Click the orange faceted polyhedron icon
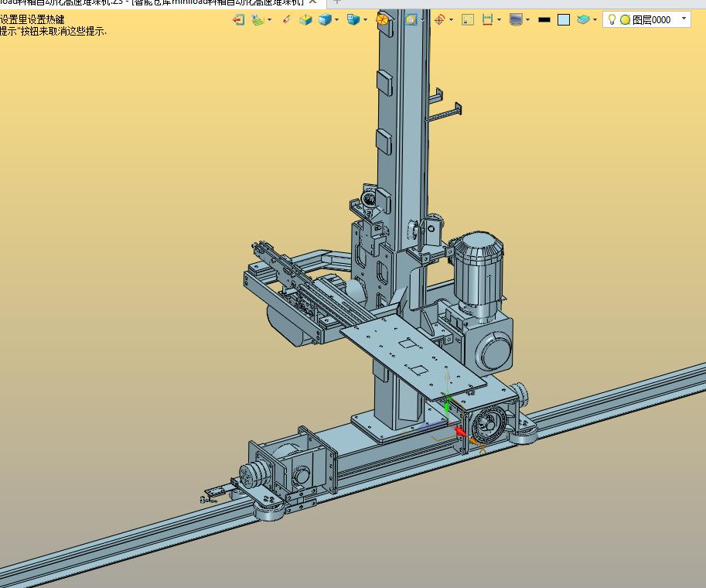 pyautogui.click(x=382, y=20)
